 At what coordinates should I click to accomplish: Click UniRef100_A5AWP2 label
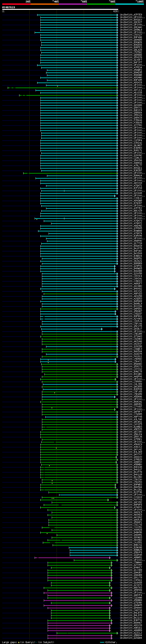tap(131, 70)
